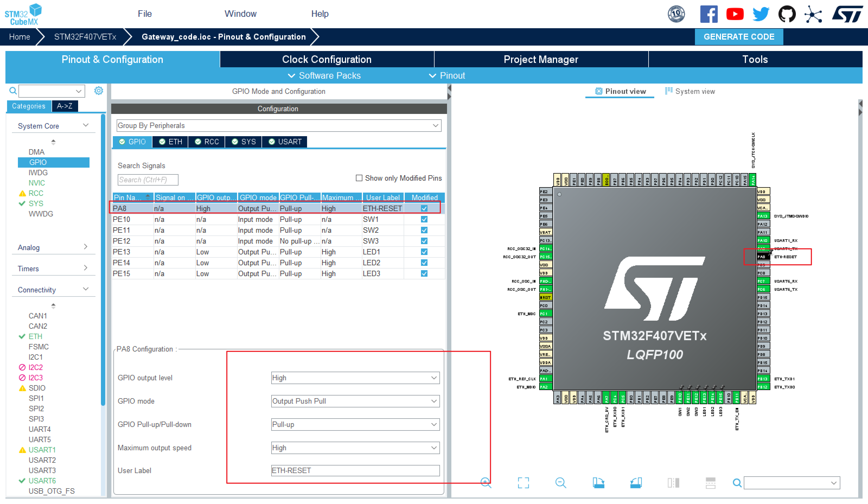This screenshot has width=868, height=504.
Task: Uncheck Modified checkbox for PE10 row
Action: tap(424, 219)
